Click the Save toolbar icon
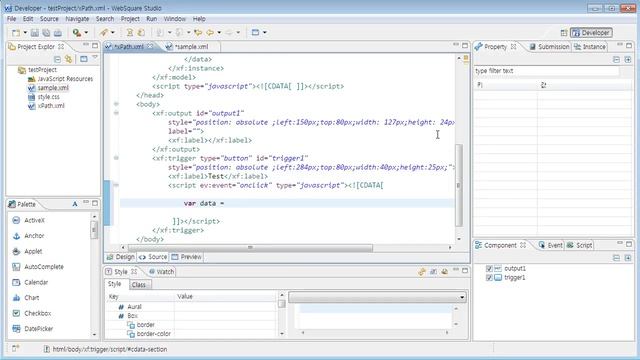This screenshot has width=640, height=360. (35, 33)
